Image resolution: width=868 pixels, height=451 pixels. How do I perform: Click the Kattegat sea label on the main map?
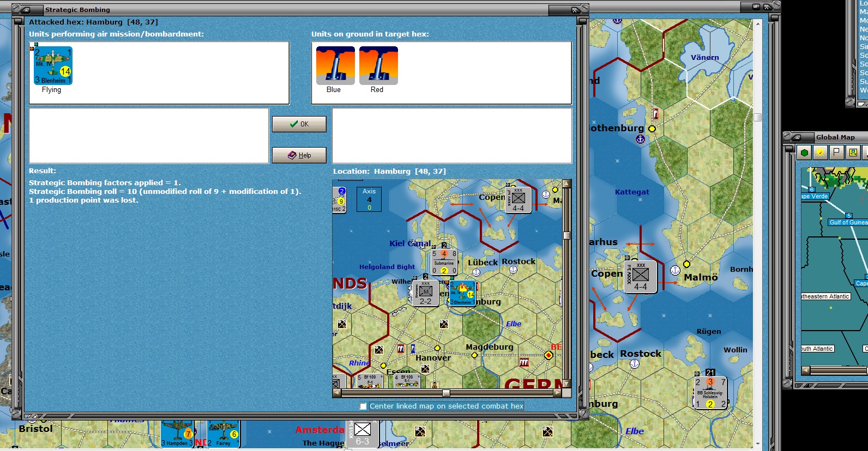[x=632, y=192]
